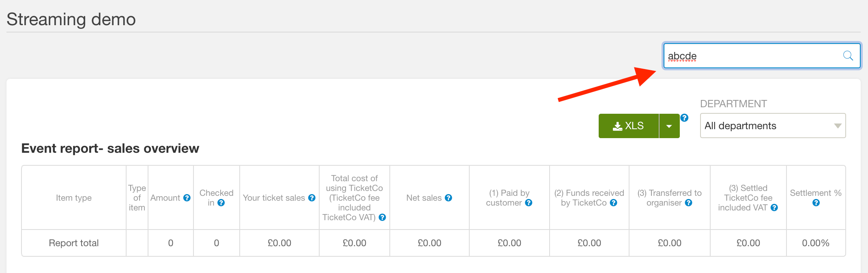
Task: Expand the XLS export options arrow
Action: [669, 126]
